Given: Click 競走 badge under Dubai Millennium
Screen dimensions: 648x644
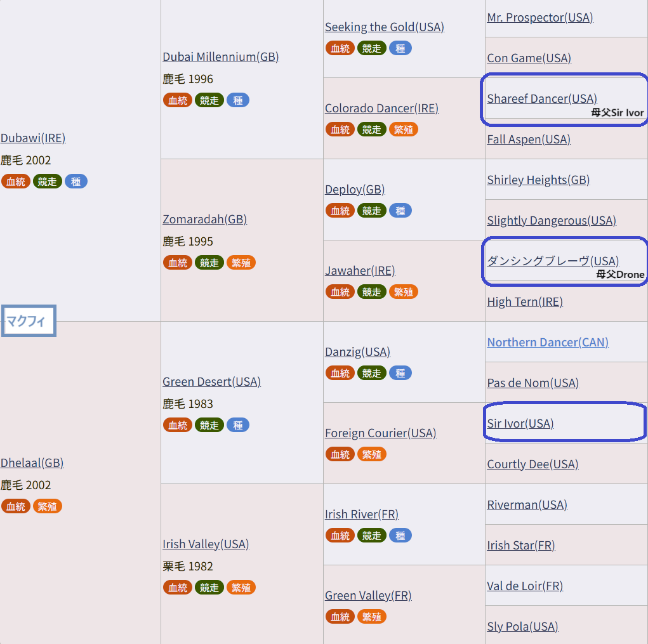Looking at the screenshot, I should [209, 100].
